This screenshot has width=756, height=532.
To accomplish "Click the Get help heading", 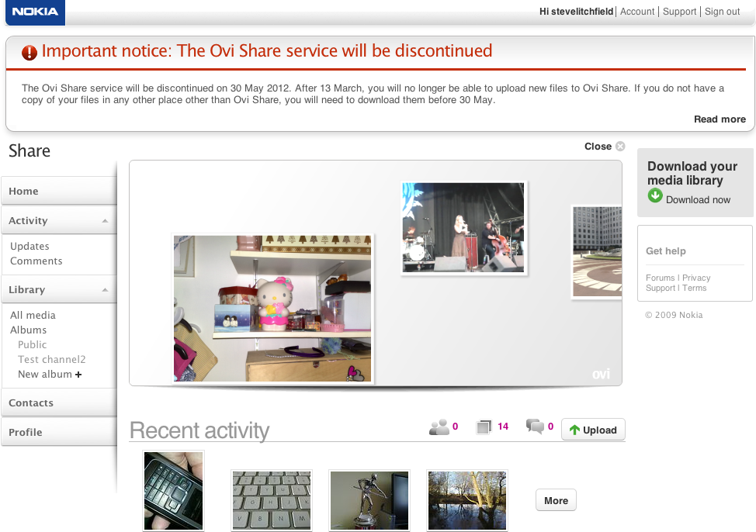I will 666,251.
